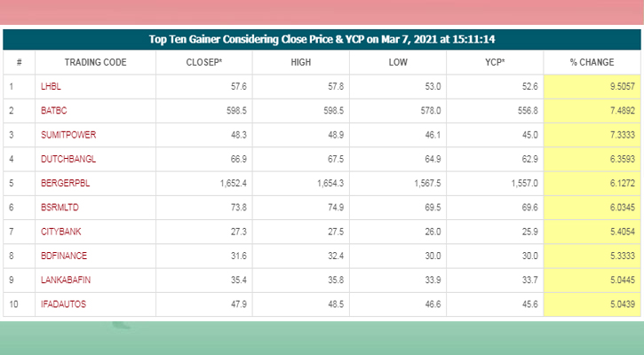Open the CITYBANK stock link

pyautogui.click(x=60, y=231)
